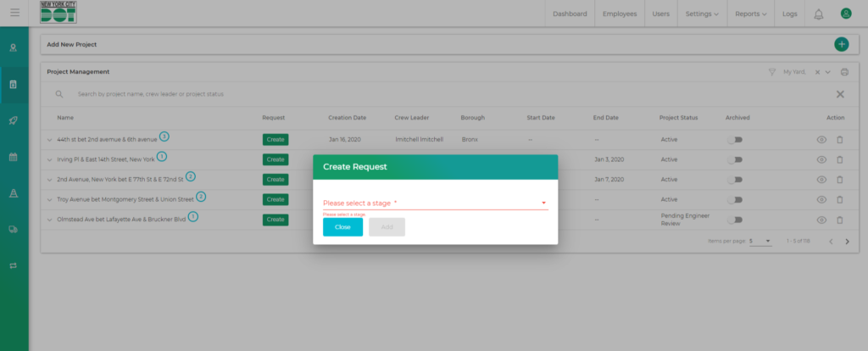Viewport: 868px width, 351px height.
Task: Toggle Archived switch for Olmstead Ave project
Action: pos(734,220)
